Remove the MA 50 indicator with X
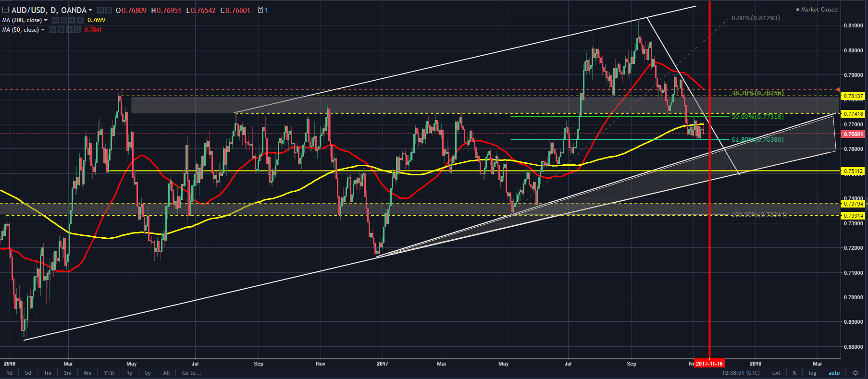The height and width of the screenshot is (379, 868). 77,30
